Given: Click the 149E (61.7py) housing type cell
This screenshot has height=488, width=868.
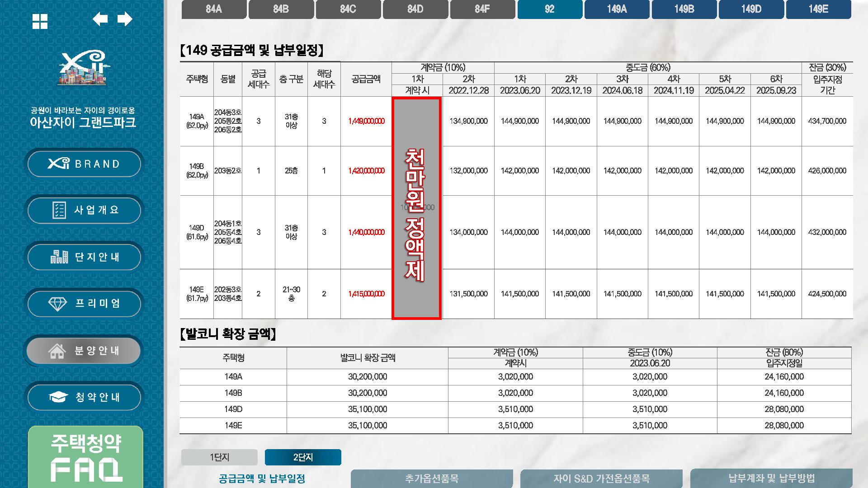Looking at the screenshot, I should 197,294.
